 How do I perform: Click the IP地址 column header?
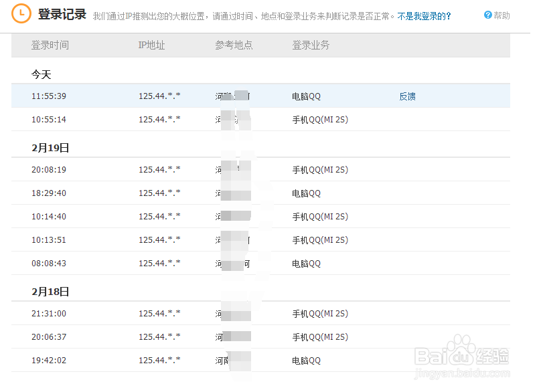[x=151, y=45]
